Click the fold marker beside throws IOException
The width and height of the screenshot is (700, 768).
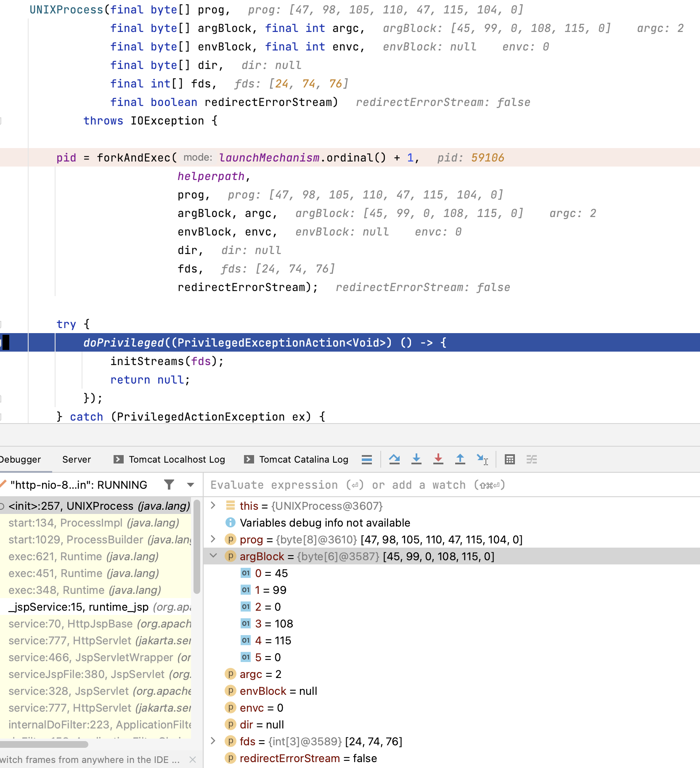1,121
